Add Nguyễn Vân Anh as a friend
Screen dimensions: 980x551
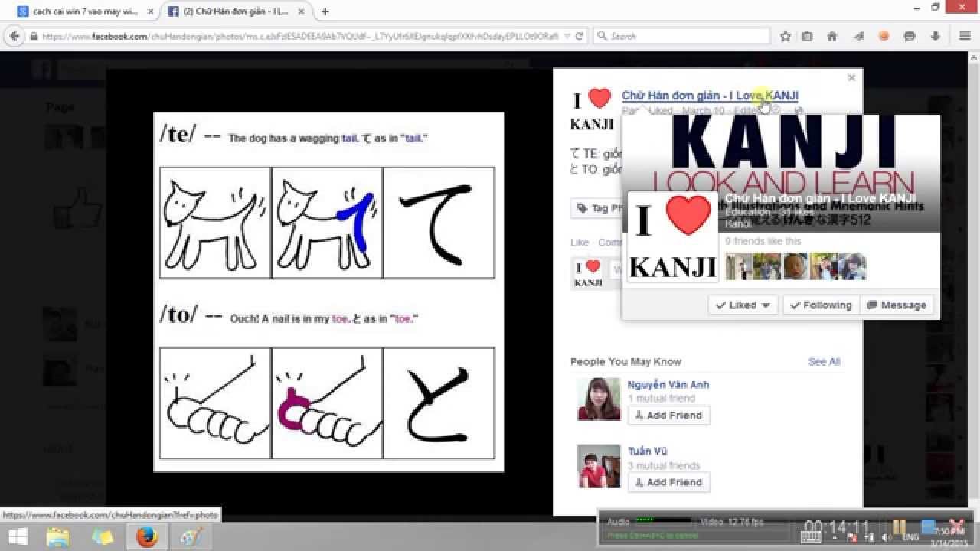(x=668, y=416)
